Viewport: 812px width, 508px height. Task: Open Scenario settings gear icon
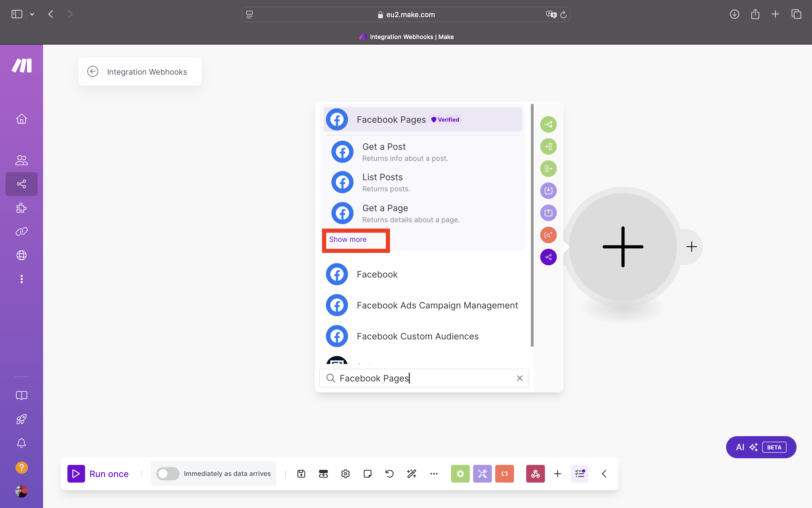[346, 474]
